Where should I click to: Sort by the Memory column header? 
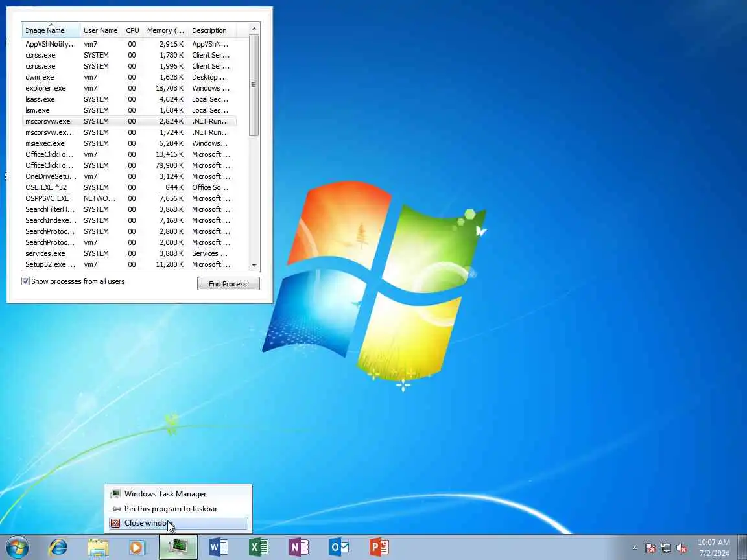point(165,30)
